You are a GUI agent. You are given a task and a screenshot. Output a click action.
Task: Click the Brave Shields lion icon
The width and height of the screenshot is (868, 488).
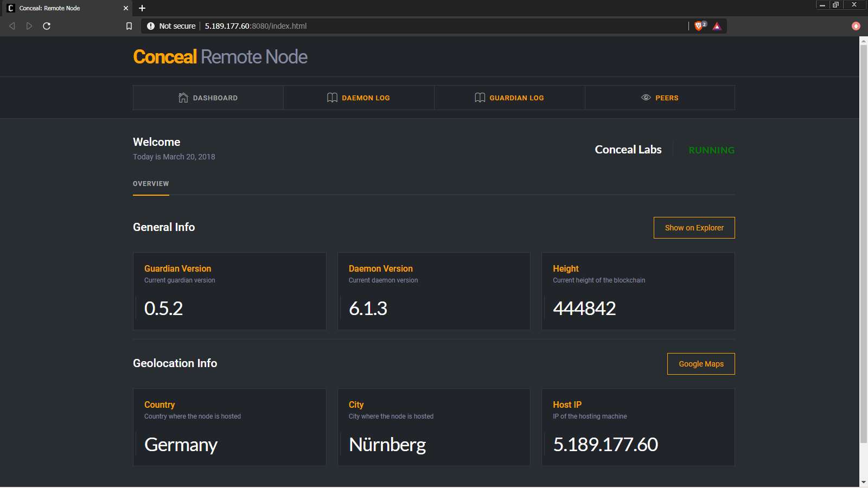[699, 26]
